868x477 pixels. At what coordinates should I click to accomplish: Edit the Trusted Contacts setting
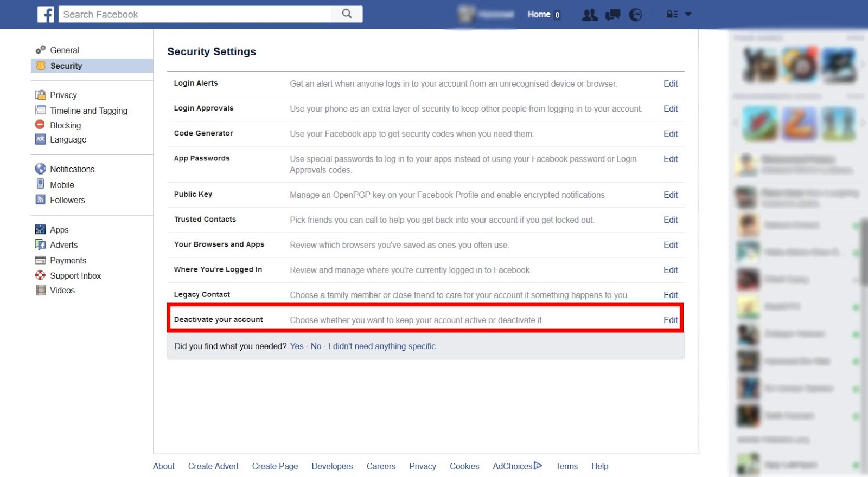pyautogui.click(x=671, y=220)
